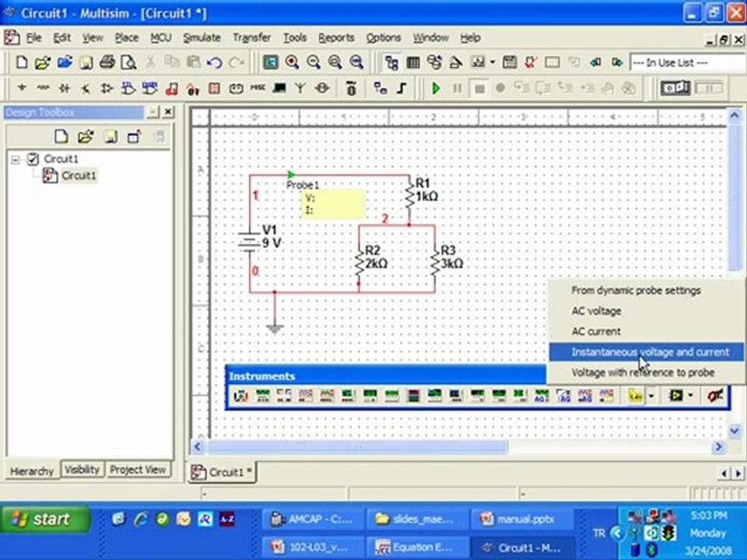
Task: Pause the simulation
Action: pyautogui.click(x=458, y=88)
